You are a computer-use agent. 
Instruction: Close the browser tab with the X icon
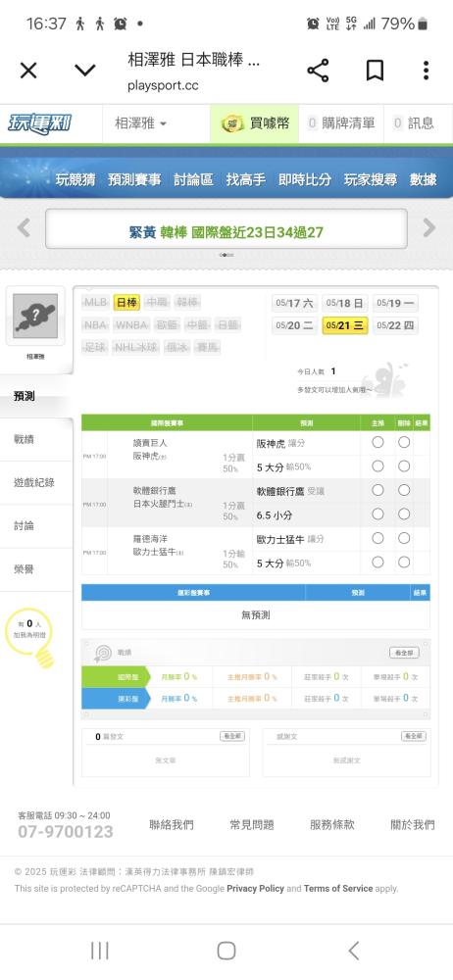coord(28,71)
